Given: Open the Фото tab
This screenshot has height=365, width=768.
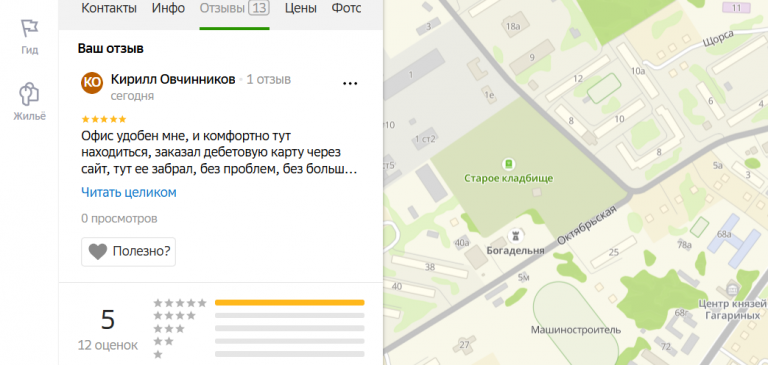Looking at the screenshot, I should [x=346, y=8].
